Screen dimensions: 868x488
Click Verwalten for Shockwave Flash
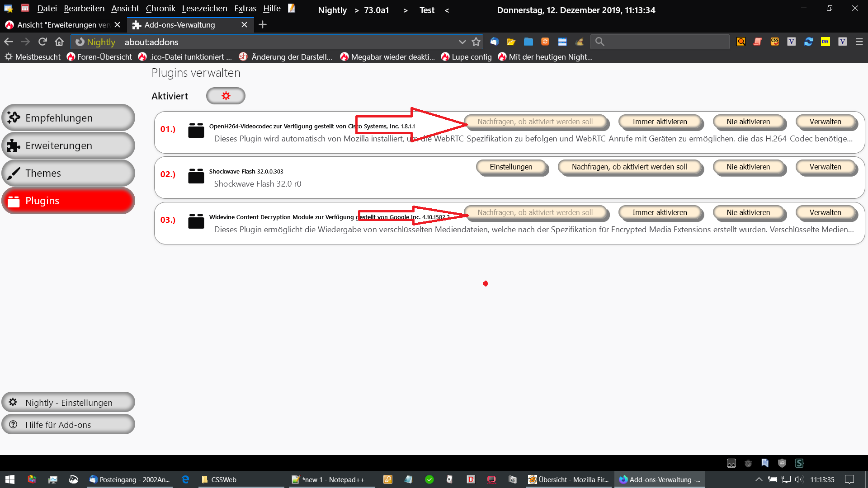pos(825,167)
